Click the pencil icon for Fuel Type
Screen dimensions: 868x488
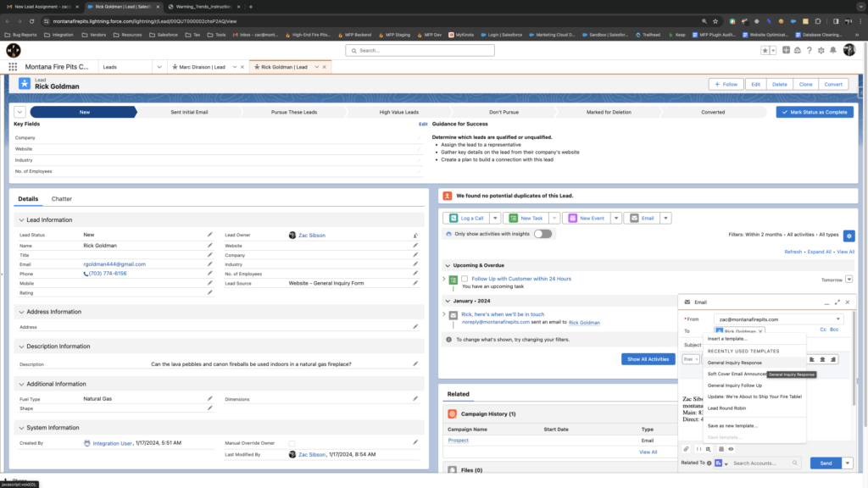(210, 398)
